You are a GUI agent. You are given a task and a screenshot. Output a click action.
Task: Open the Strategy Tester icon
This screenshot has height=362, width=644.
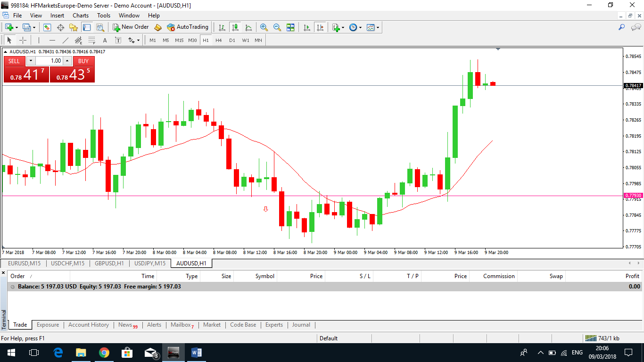[99, 27]
